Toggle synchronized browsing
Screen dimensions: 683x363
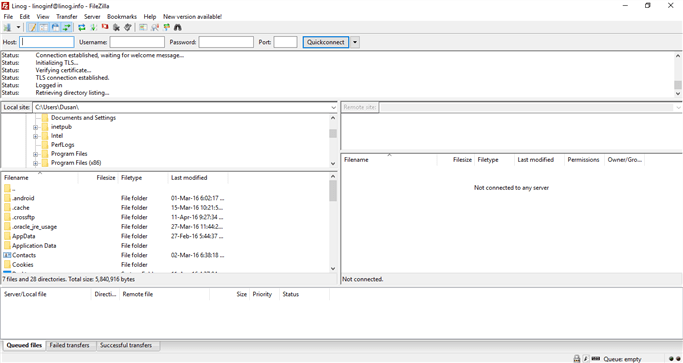click(166, 27)
